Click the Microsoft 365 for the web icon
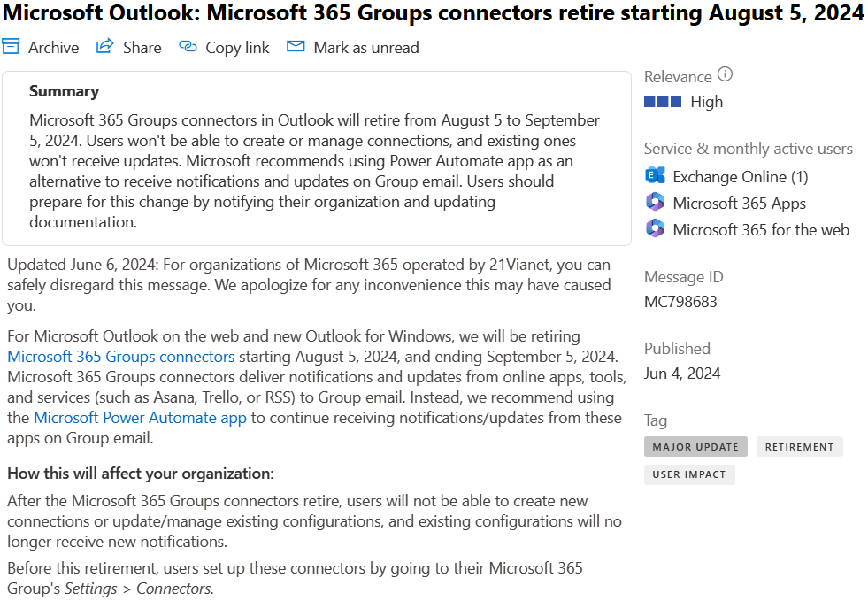The image size is (868, 601). 656,228
